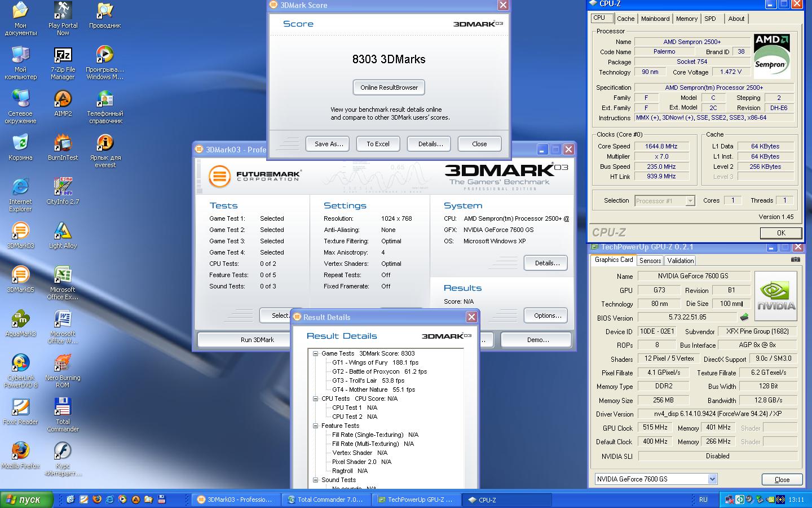Open Мой компьютер desktop icon

20,63
